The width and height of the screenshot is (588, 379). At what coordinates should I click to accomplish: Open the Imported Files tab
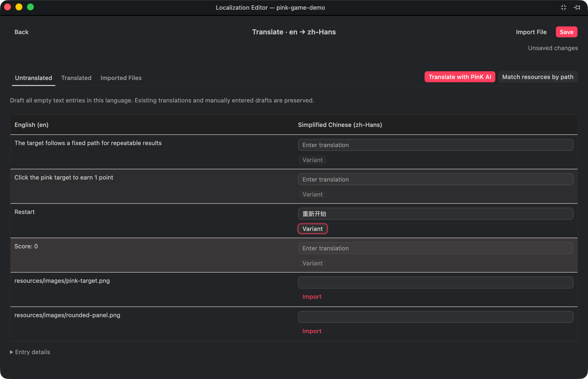pyautogui.click(x=121, y=78)
